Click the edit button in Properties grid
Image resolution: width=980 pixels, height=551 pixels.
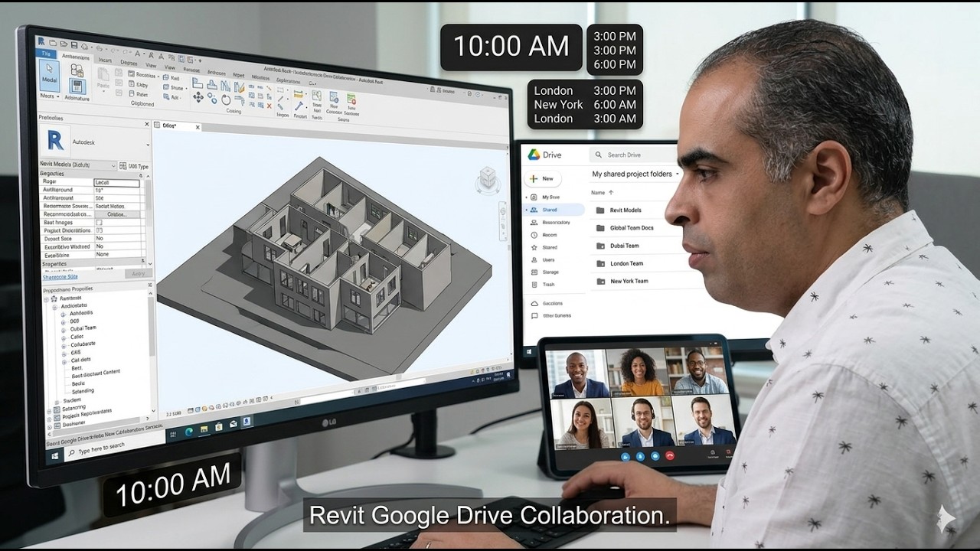pyautogui.click(x=117, y=214)
